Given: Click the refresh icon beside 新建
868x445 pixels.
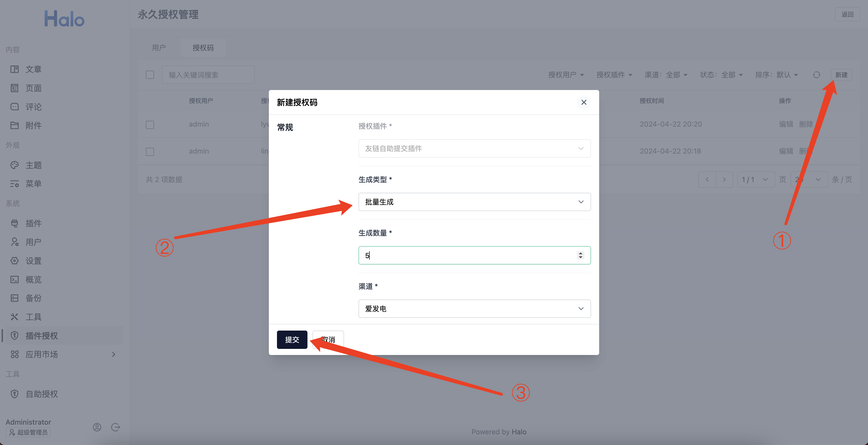Looking at the screenshot, I should pyautogui.click(x=816, y=75).
